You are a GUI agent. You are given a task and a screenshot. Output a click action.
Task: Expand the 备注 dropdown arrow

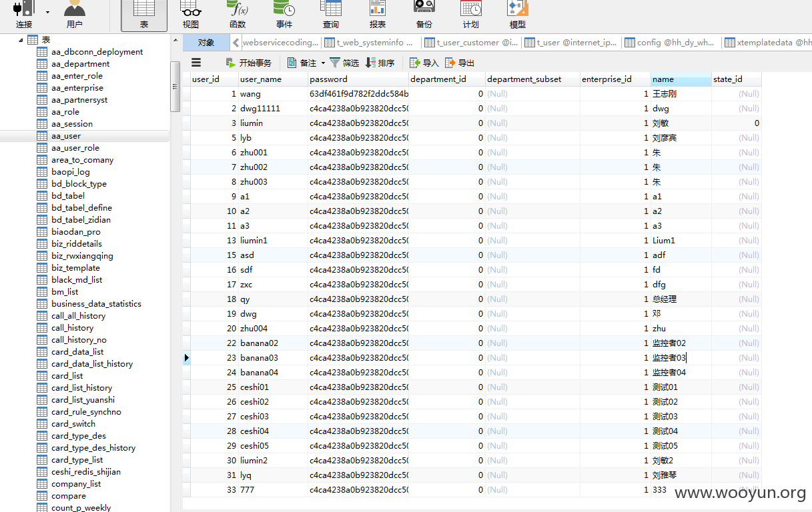[323, 63]
